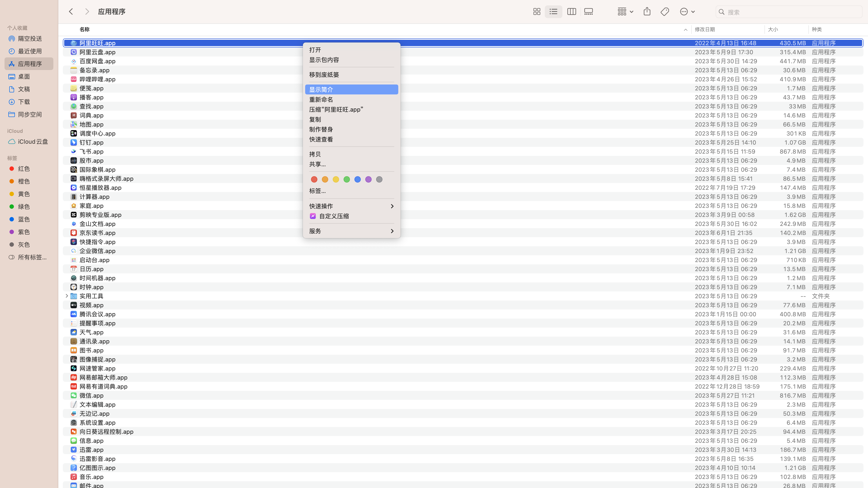Select 迅雷.app in the file list
This screenshot has height=488, width=868.
pos(463,450)
